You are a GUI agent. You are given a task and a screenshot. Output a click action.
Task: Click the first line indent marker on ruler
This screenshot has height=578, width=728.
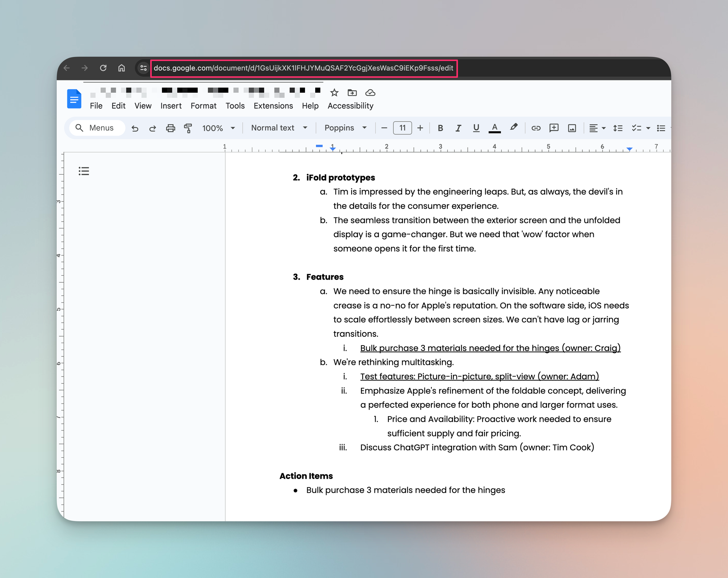tap(319, 146)
